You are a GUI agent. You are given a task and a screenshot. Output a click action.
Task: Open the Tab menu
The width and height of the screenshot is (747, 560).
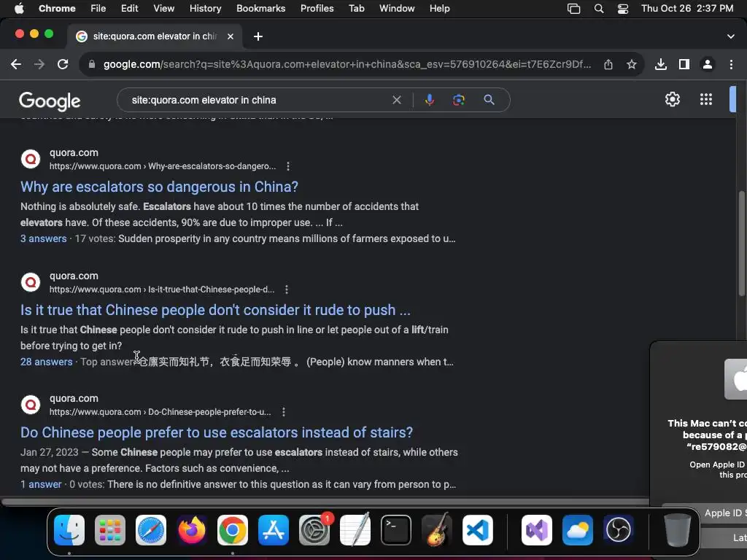356,9
